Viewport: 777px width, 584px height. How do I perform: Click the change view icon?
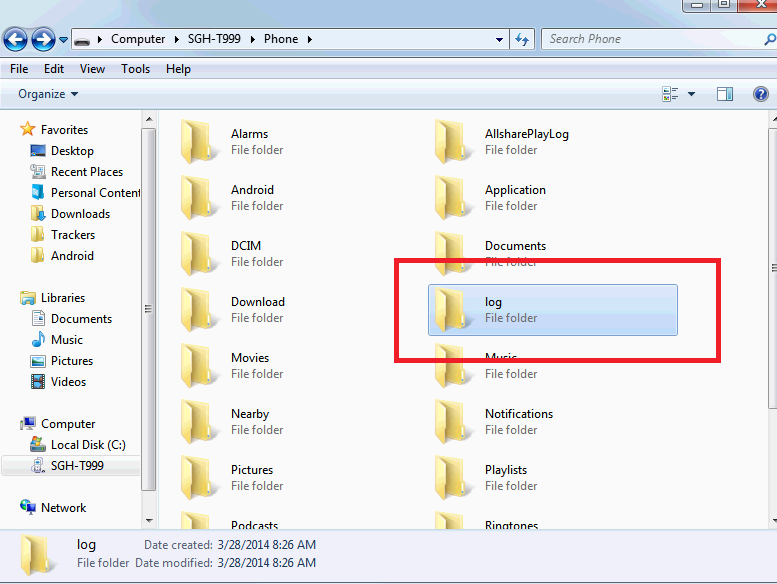(x=670, y=94)
